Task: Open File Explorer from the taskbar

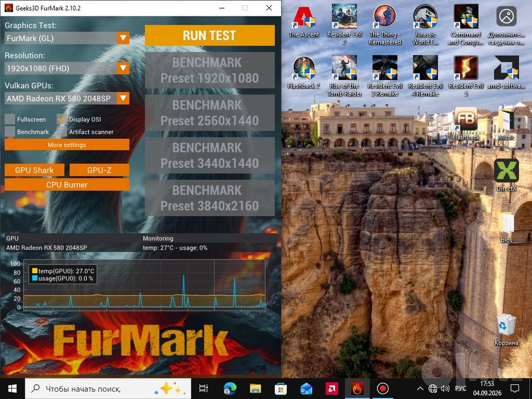Action: 255,389
